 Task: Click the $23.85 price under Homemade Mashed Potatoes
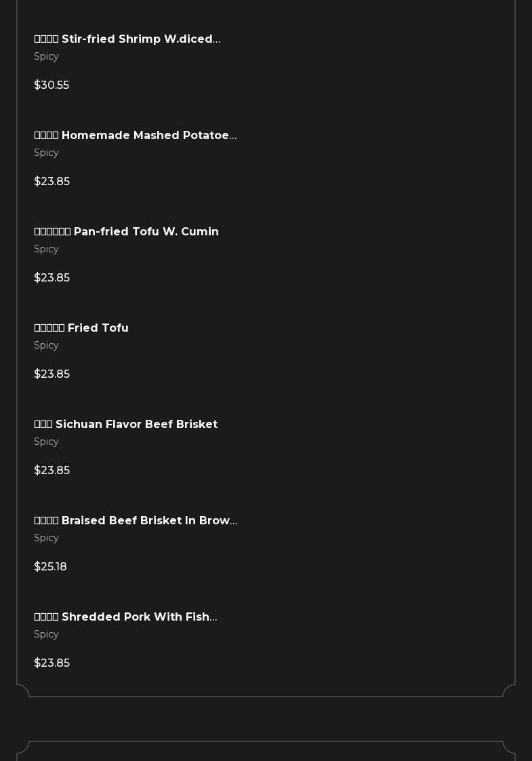coord(52,182)
